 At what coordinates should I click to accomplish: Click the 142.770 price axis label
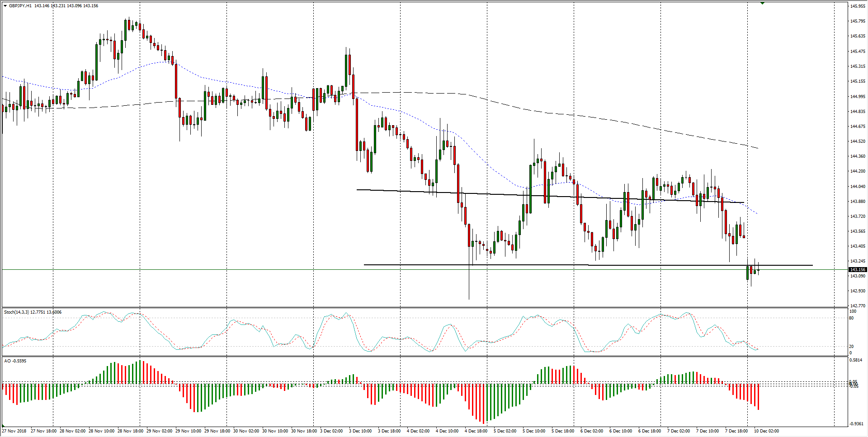[x=857, y=306]
